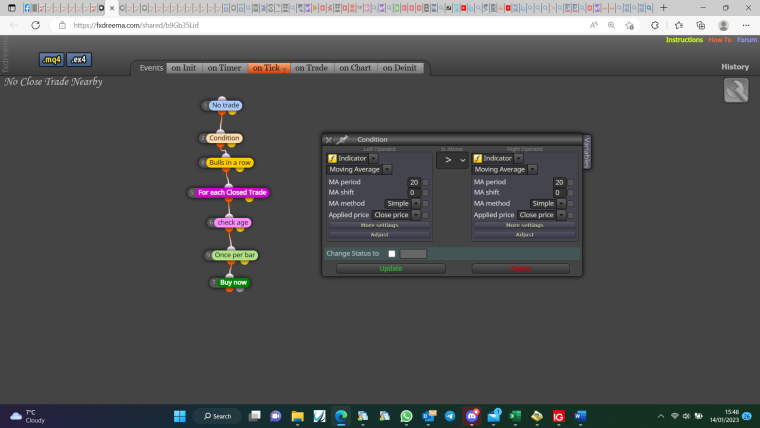Close the Condition dialog with X icon
The image size is (760, 428).
coord(329,140)
